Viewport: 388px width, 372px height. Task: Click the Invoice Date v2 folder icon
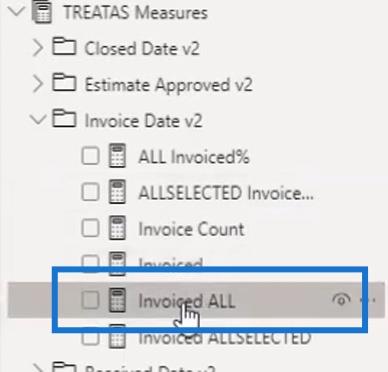(x=64, y=119)
